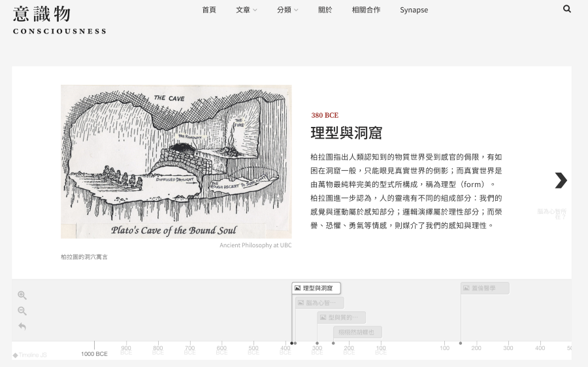Go to next slide arrow
This screenshot has width=588, height=367.
[561, 181]
